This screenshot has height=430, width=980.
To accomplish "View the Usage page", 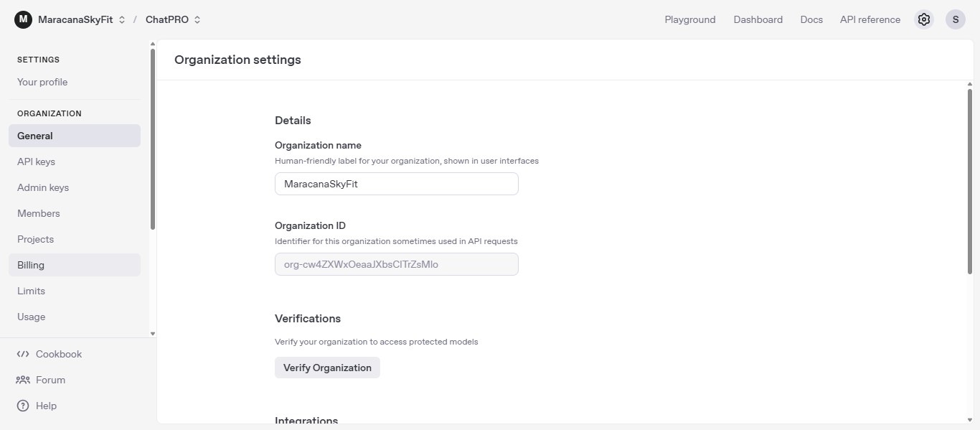I will 75,317.
